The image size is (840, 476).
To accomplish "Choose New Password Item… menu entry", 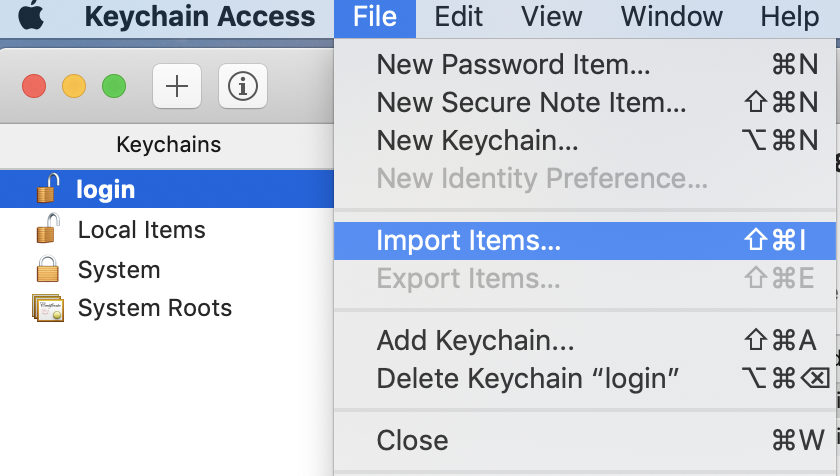I will pos(584,65).
